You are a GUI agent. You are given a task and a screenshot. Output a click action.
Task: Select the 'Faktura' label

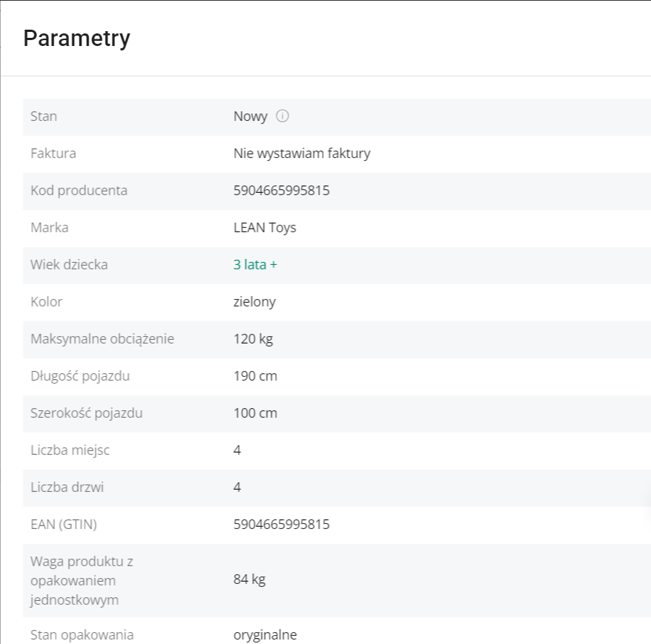pos(53,154)
